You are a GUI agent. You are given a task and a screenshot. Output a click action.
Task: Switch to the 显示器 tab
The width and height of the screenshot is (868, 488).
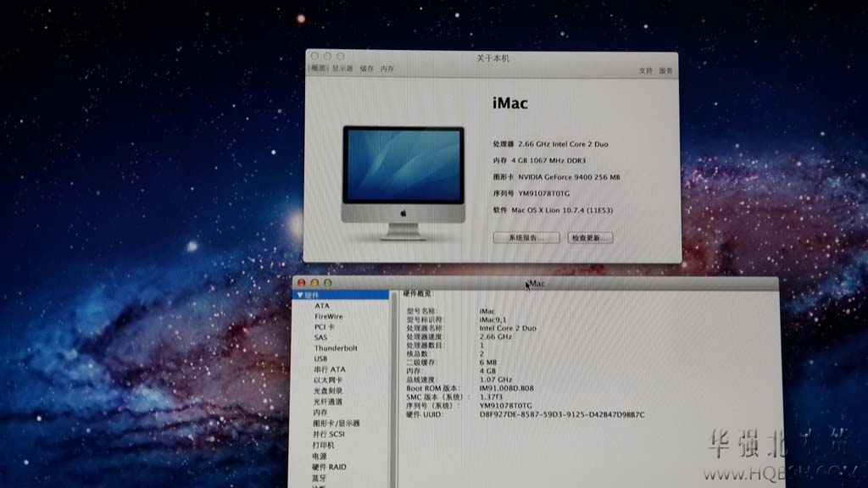(x=342, y=69)
